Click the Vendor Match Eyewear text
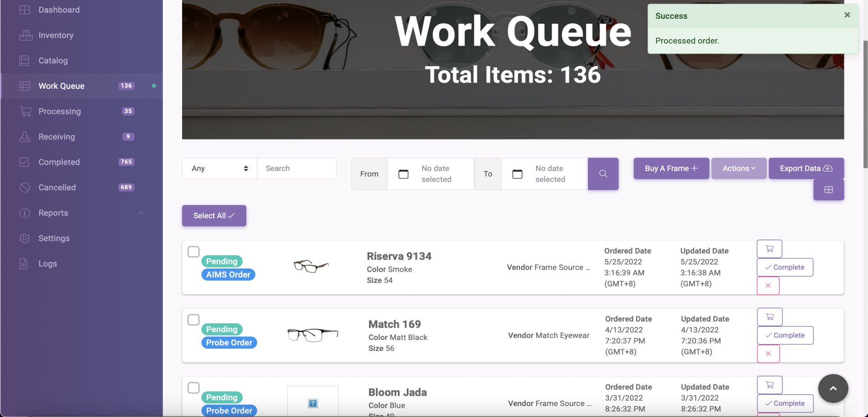Screen dimensions: 868x417 pyautogui.click(x=549, y=335)
